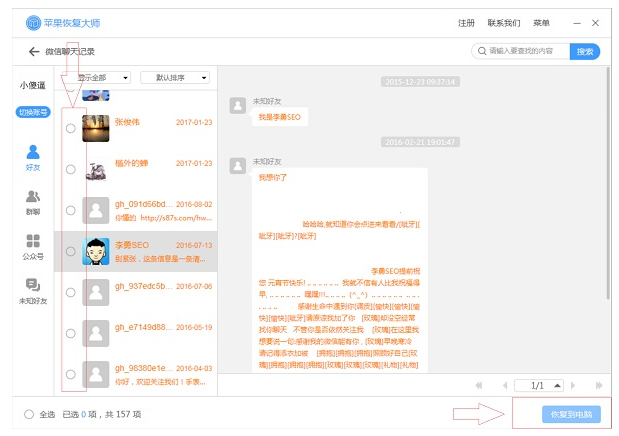Expand the 默认排序 sort dropdown
Viewport: 619px width, 436px height.
tap(174, 77)
